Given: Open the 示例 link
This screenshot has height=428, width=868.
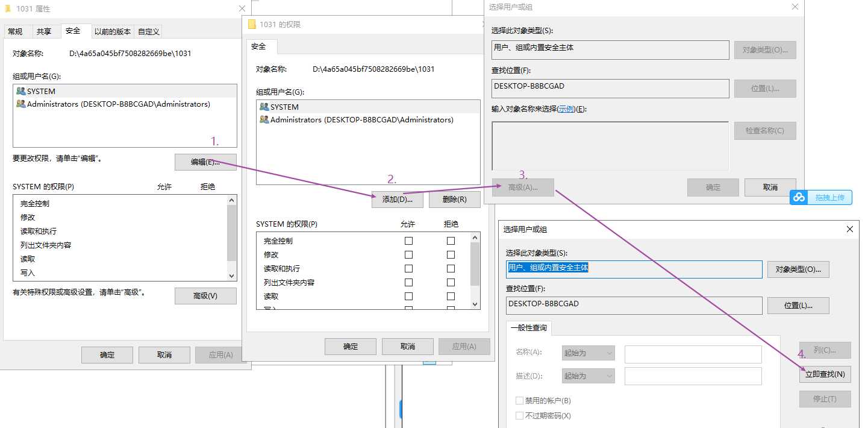Looking at the screenshot, I should point(566,109).
